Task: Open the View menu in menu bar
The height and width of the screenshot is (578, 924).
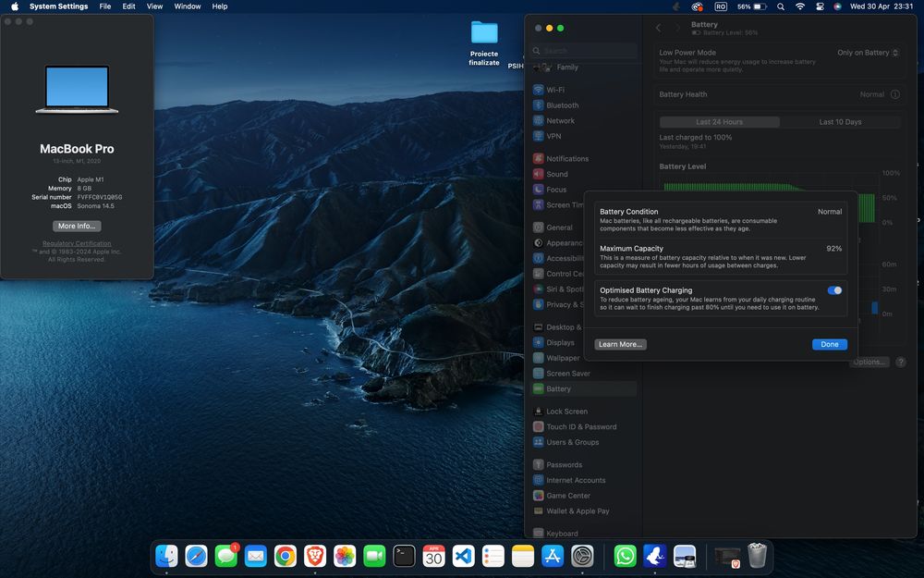Action: 154,6
